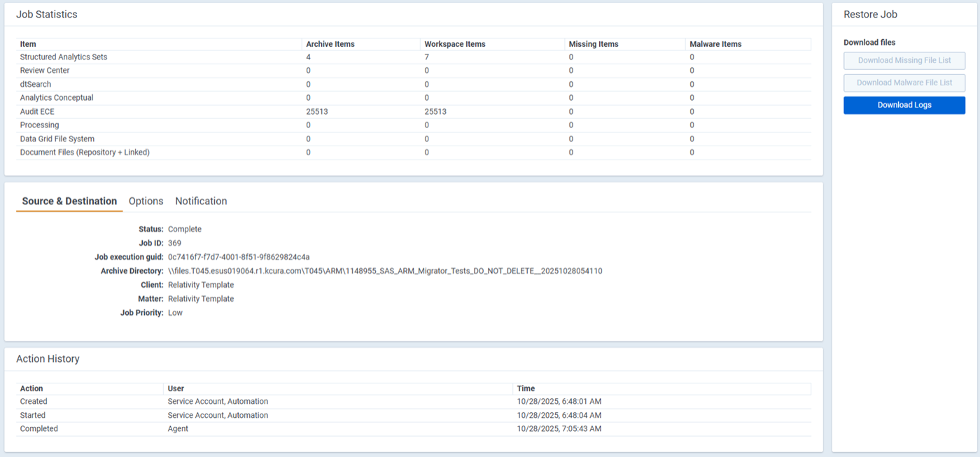This screenshot has width=980, height=457.
Task: Click the Download Malware File List button
Action: tap(904, 83)
